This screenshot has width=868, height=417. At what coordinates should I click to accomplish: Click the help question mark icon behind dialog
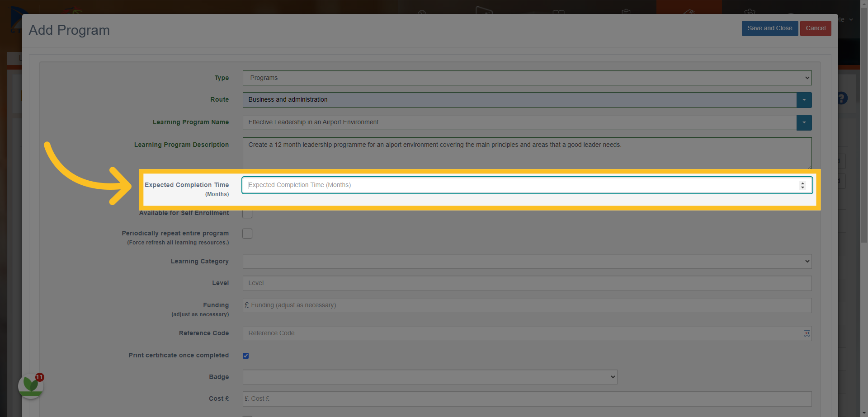point(842,98)
